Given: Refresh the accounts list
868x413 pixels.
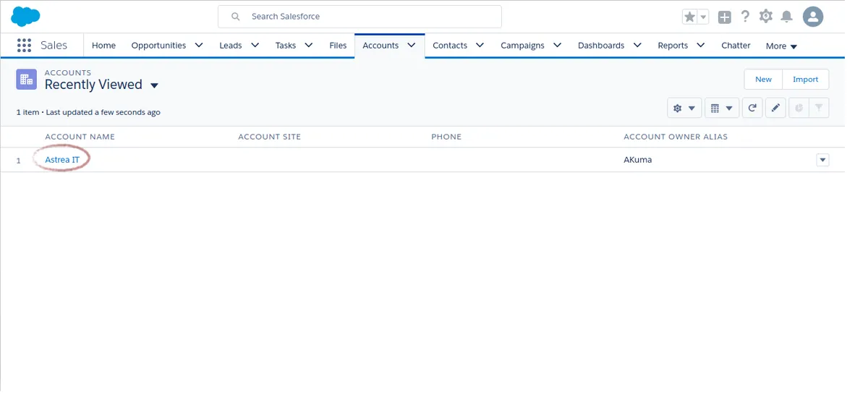Looking at the screenshot, I should pos(752,108).
